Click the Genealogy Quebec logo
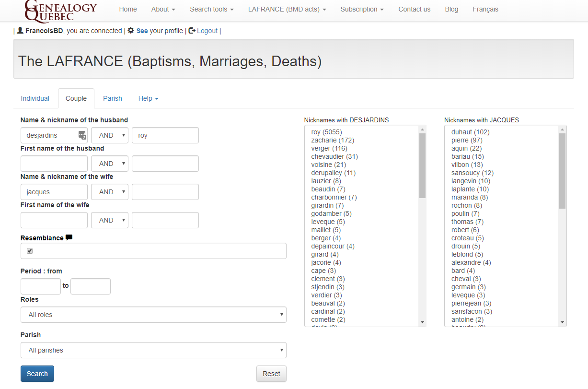 pyautogui.click(x=60, y=11)
